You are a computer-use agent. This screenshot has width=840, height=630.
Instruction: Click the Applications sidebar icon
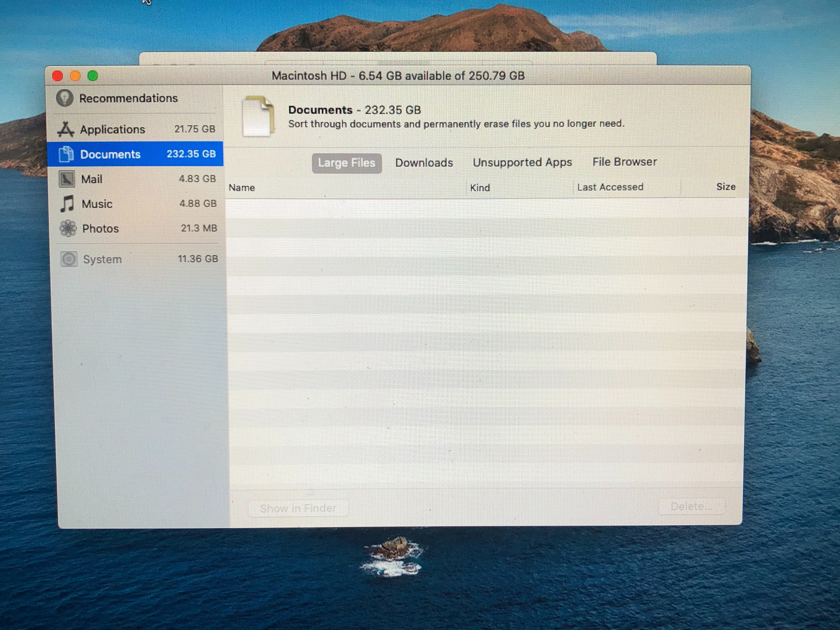66,129
